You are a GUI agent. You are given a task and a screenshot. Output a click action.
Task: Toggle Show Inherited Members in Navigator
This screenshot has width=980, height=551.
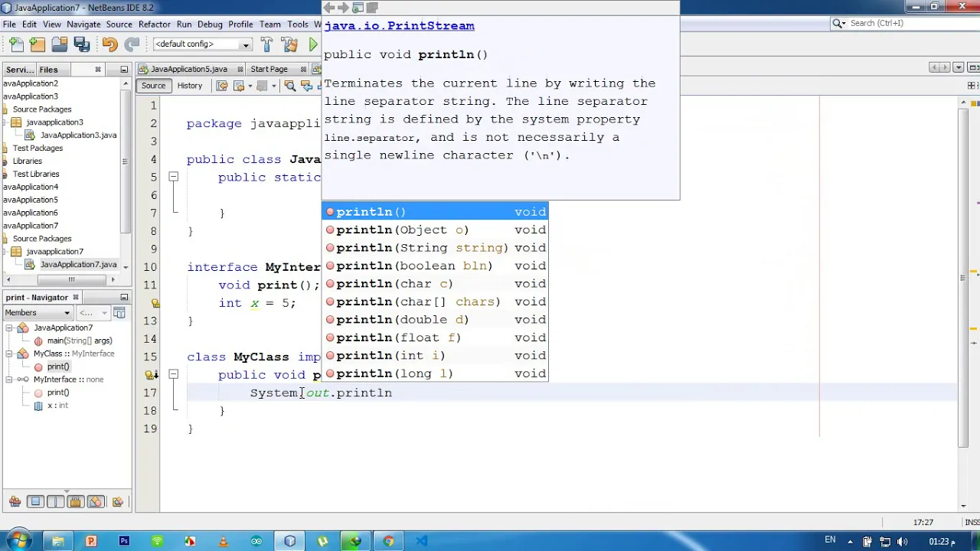15,502
